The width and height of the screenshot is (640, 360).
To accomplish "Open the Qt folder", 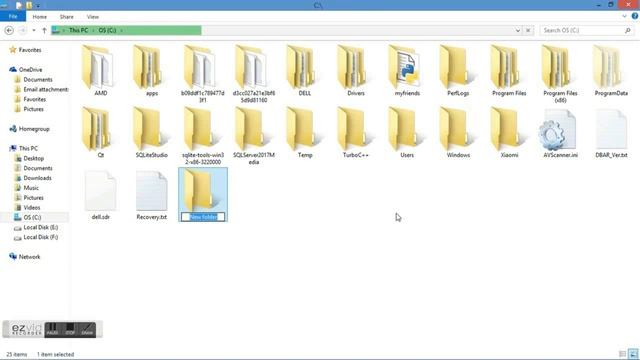I will [x=100, y=132].
